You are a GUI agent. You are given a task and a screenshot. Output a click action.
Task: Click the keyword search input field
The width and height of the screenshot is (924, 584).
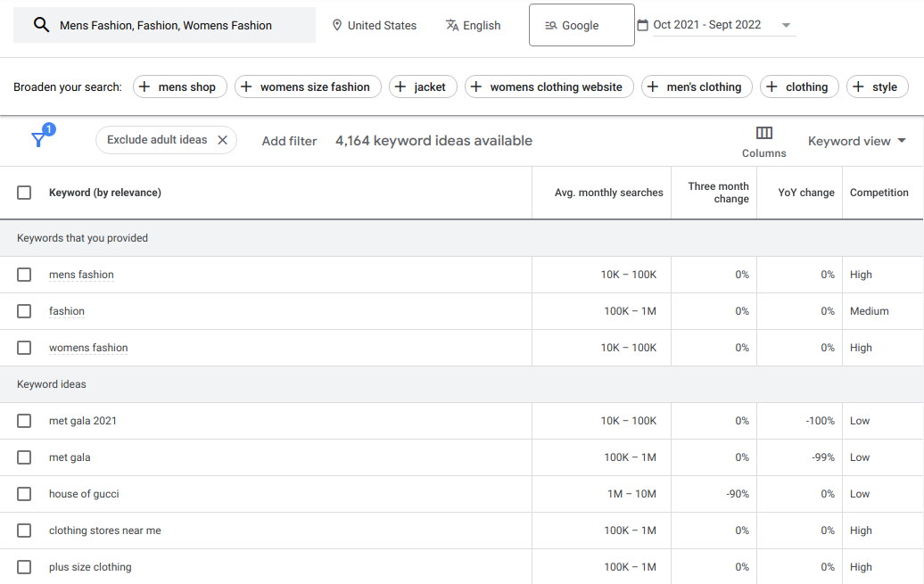tap(178, 24)
